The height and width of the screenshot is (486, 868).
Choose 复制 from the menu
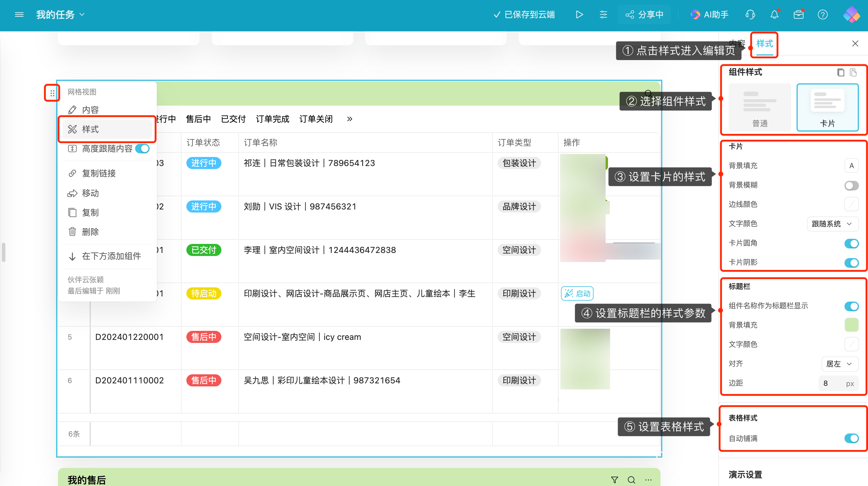point(107,213)
